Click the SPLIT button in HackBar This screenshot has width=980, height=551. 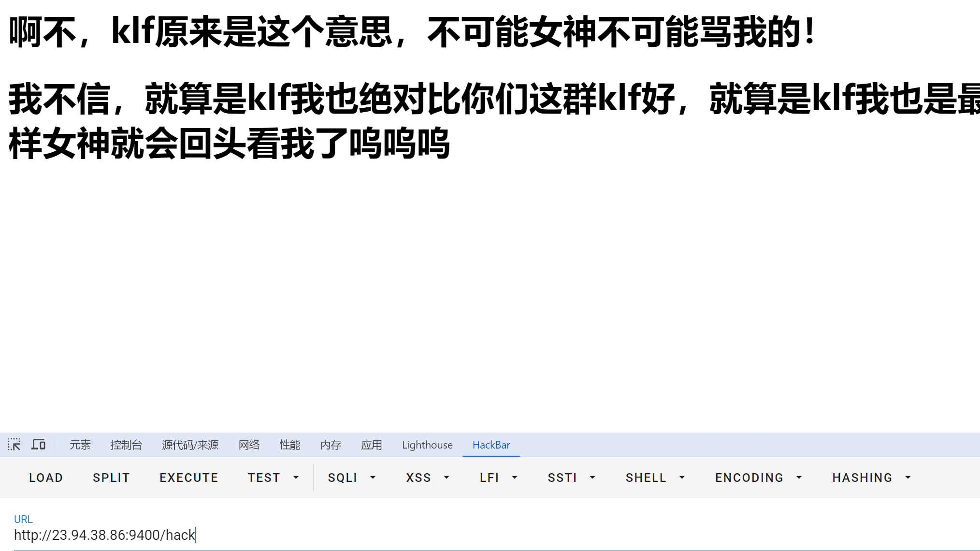point(111,478)
